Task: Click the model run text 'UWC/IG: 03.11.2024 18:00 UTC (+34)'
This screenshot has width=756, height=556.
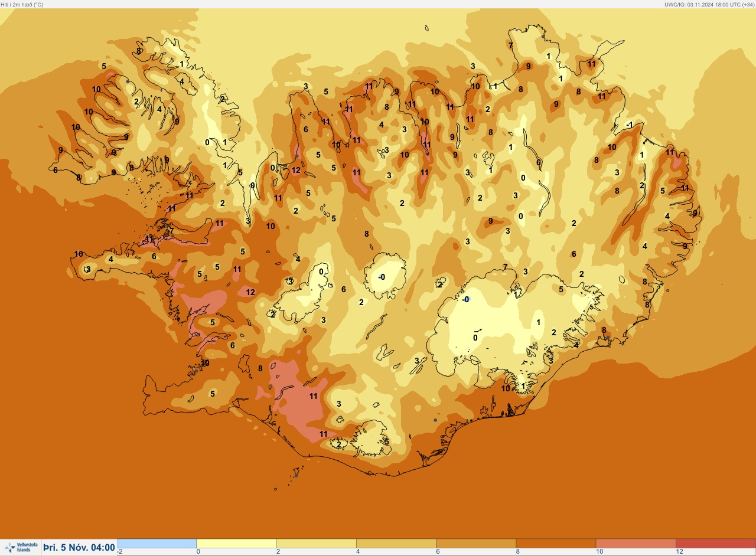Action: click(709, 4)
